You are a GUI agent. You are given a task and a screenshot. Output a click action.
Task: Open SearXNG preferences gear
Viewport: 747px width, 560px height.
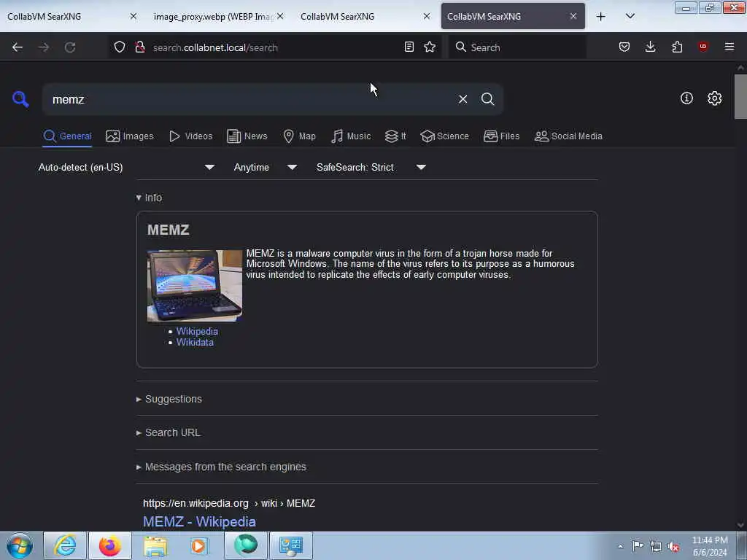[714, 98]
